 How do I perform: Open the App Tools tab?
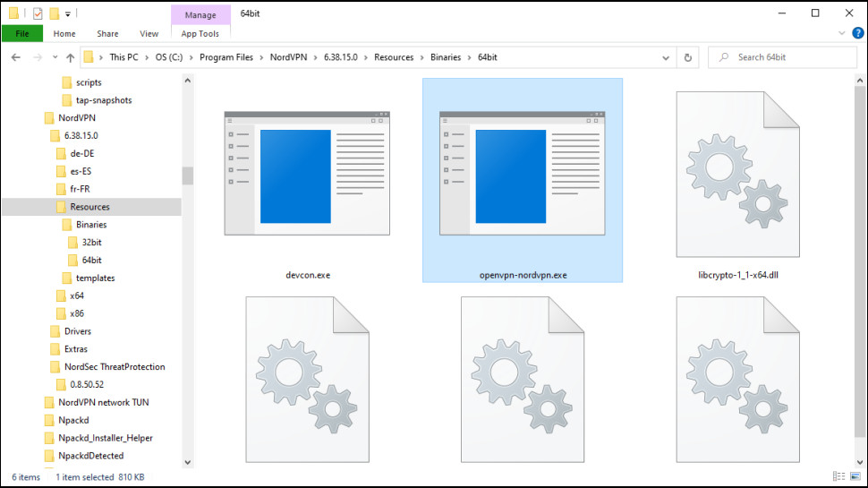pos(200,33)
